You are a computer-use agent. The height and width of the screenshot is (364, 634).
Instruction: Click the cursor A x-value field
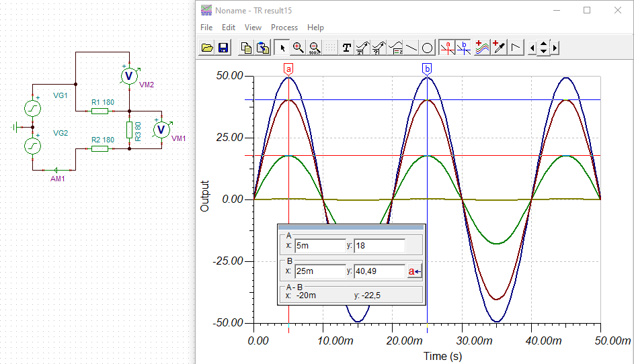pos(319,246)
